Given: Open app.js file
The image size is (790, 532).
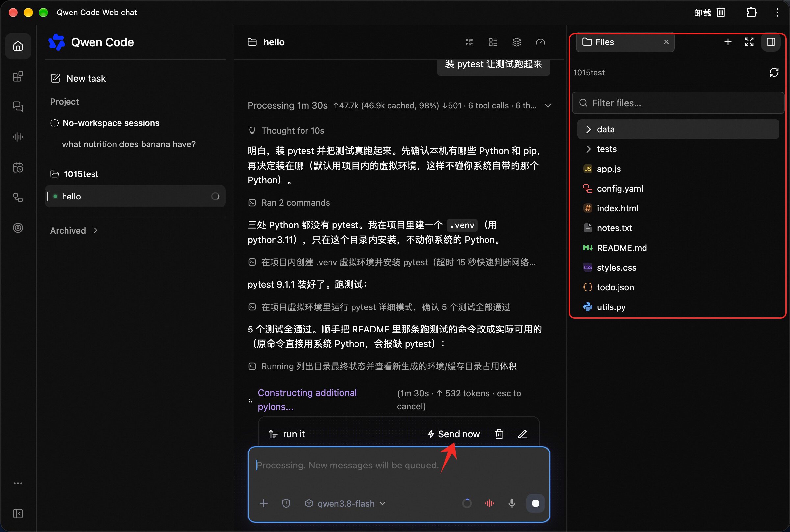Looking at the screenshot, I should pos(678,169).
